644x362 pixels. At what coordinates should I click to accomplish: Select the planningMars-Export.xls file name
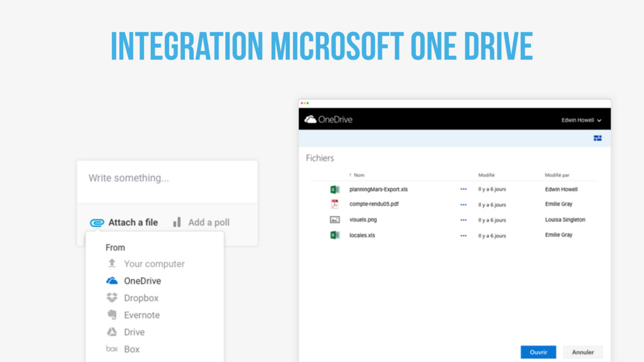[x=378, y=189]
